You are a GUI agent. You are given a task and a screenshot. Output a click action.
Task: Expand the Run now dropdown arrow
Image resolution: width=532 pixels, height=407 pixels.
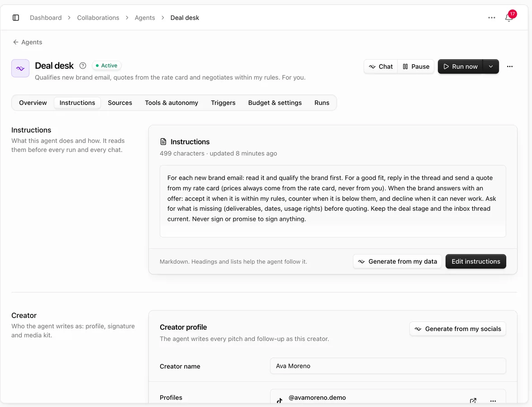pos(490,66)
